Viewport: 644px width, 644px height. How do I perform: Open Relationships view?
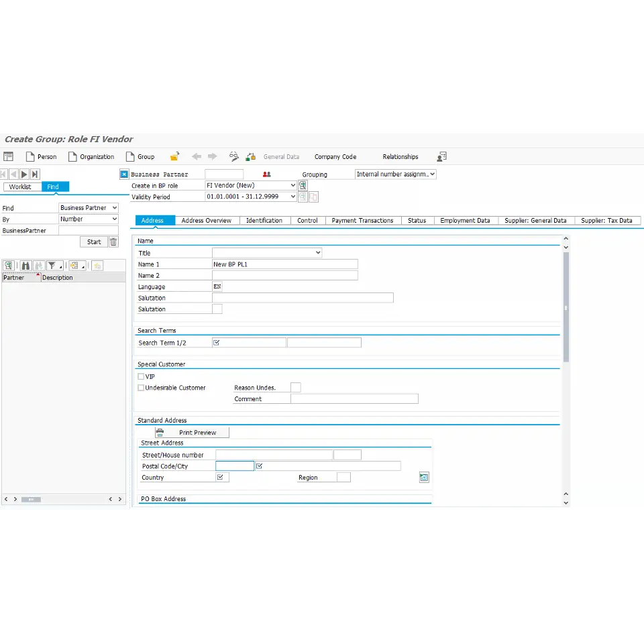tap(400, 157)
